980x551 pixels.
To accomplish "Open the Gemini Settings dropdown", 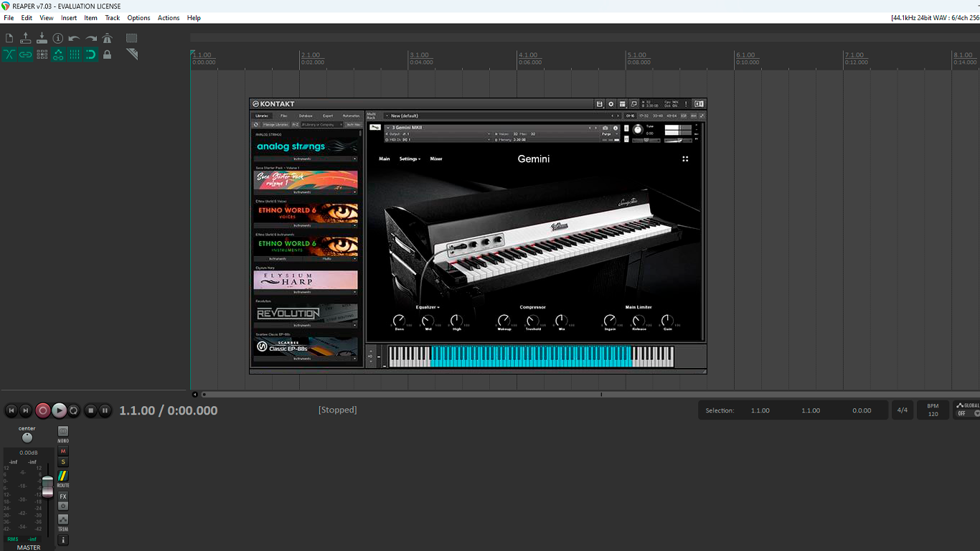I will coord(410,159).
